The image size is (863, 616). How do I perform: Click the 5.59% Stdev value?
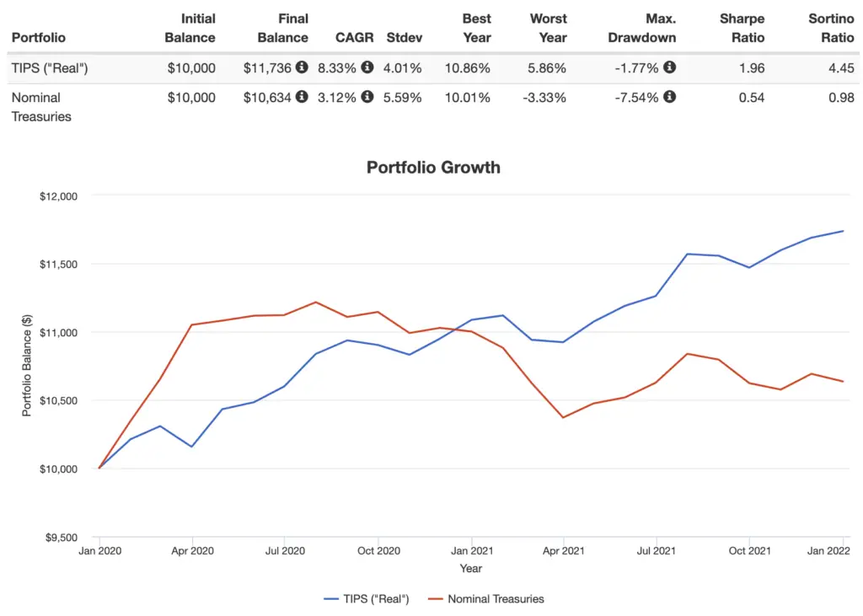point(402,98)
